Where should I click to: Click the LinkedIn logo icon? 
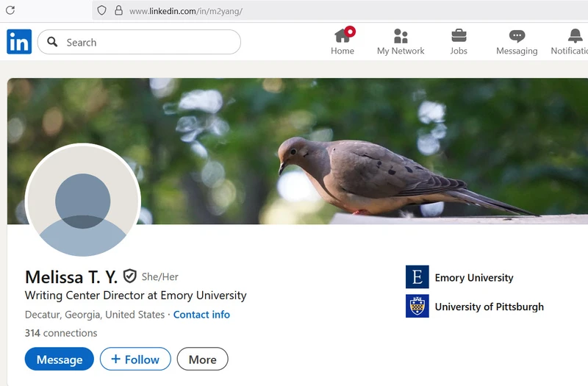[x=19, y=42]
